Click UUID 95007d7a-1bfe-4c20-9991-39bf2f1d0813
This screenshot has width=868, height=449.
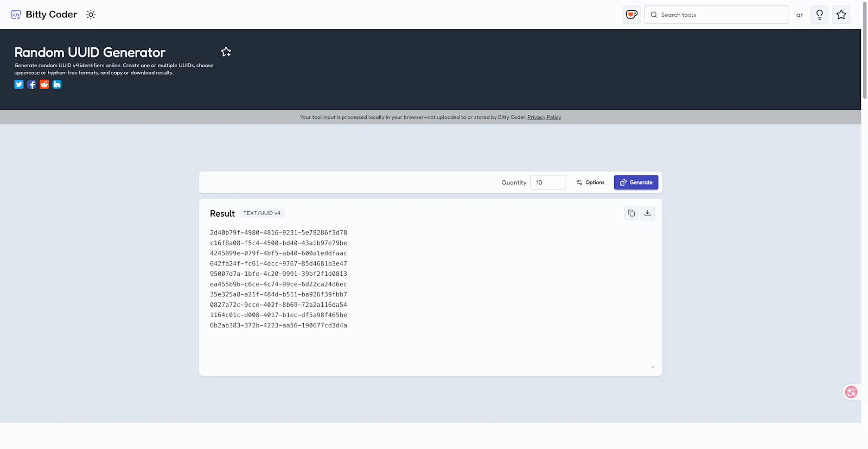coord(278,274)
